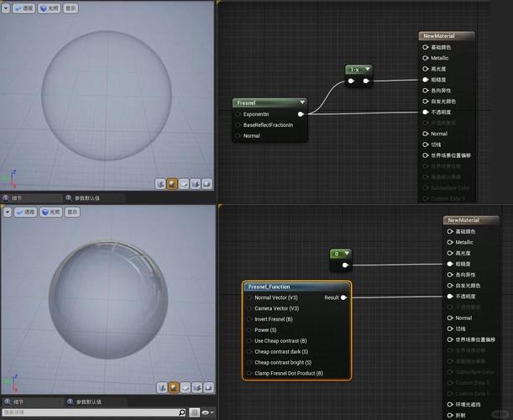The image size is (513, 420).
Task: Expand the 1-x node arrow
Action: (368, 69)
